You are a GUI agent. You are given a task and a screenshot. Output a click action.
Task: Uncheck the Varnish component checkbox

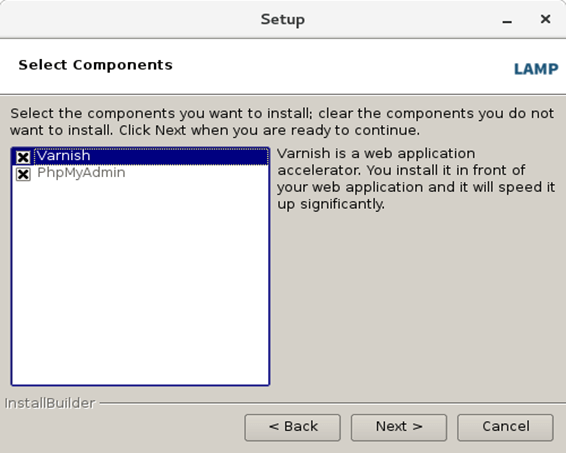click(23, 157)
